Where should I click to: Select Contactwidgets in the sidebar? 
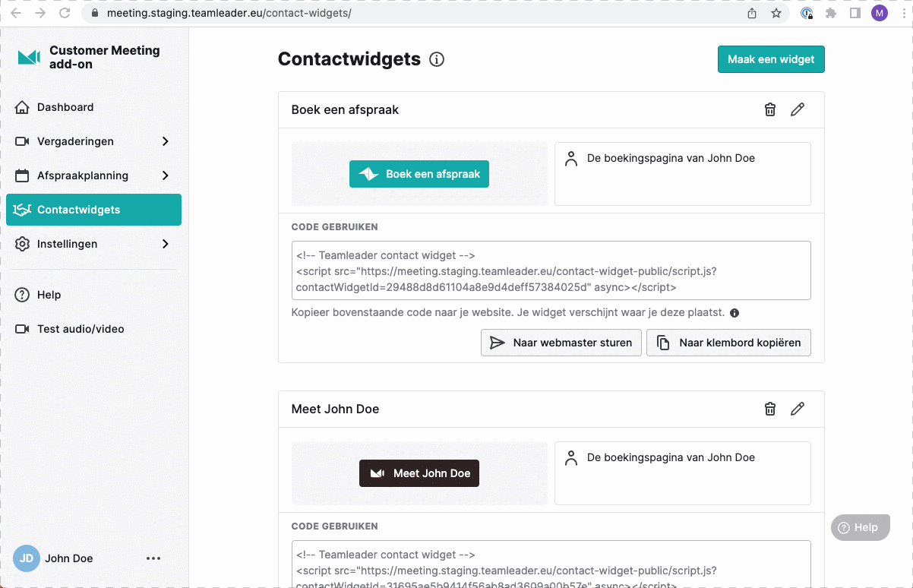(94, 210)
